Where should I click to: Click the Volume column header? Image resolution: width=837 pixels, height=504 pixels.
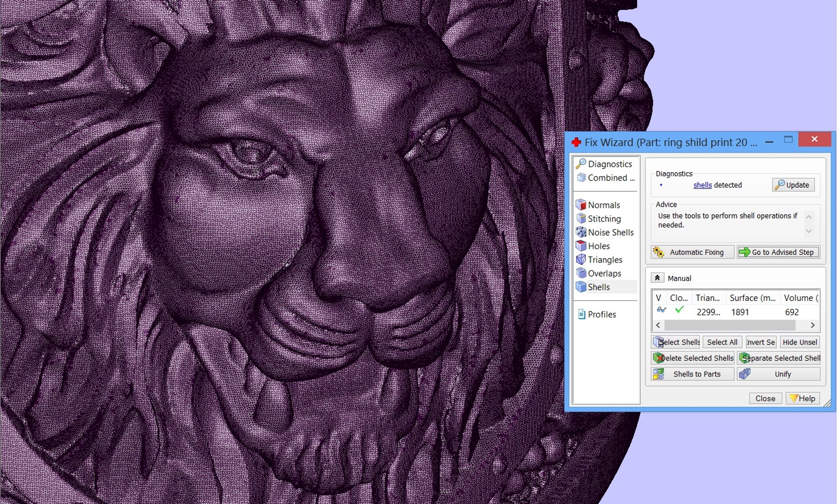(800, 298)
